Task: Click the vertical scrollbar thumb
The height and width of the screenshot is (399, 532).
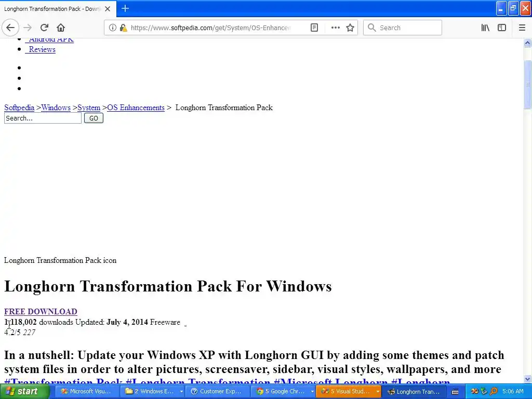Action: (527, 84)
